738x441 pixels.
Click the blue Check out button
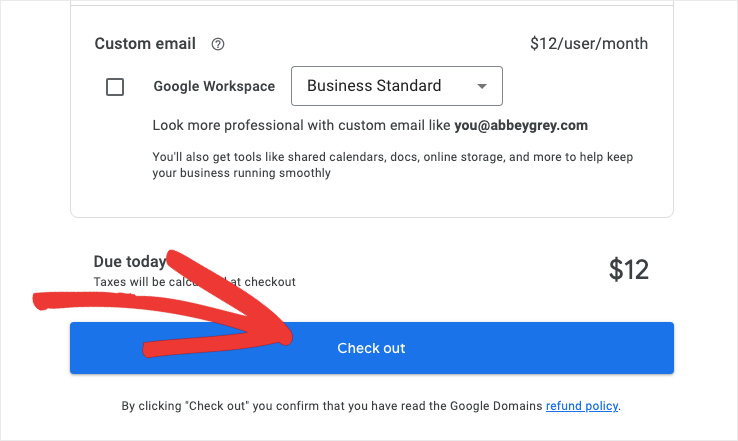click(372, 348)
